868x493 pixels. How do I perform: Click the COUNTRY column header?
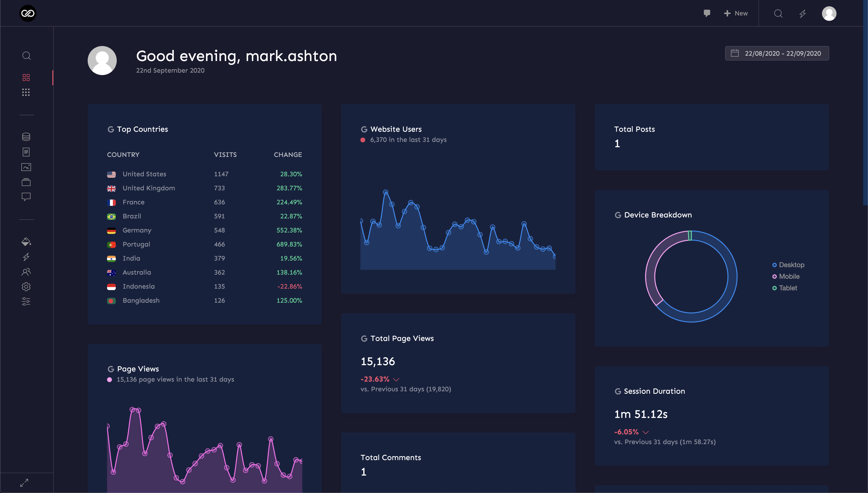(123, 155)
